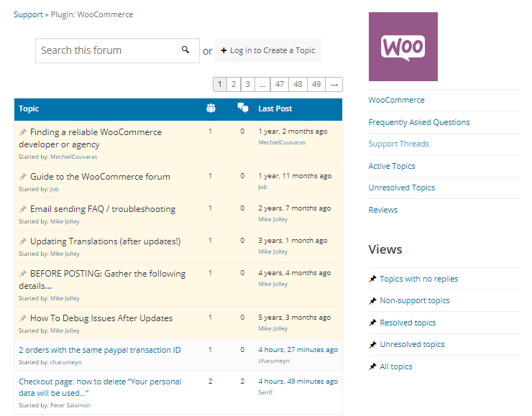Open Checkout page: how to delete topic

100,387
